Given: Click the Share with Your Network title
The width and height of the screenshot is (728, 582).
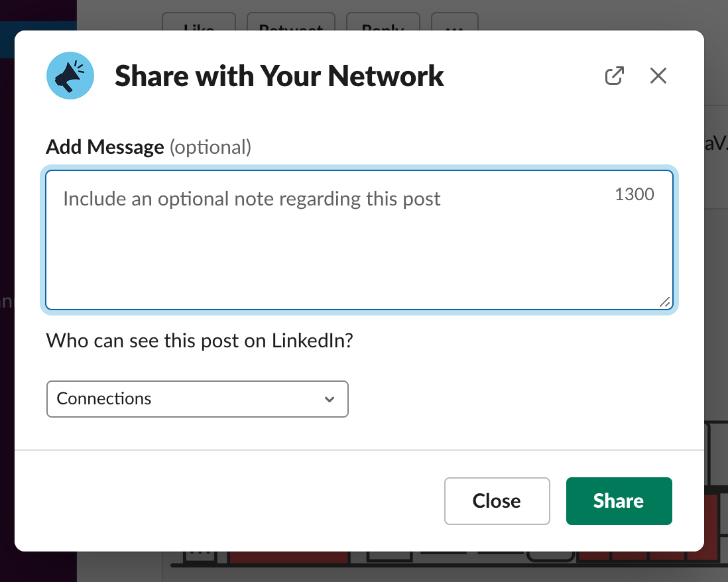Looking at the screenshot, I should (279, 76).
